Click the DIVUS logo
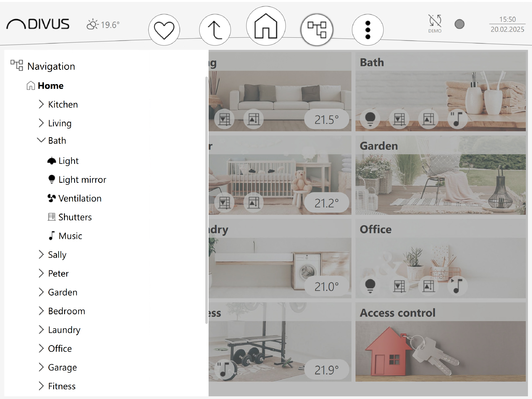532x399 pixels. click(x=38, y=24)
